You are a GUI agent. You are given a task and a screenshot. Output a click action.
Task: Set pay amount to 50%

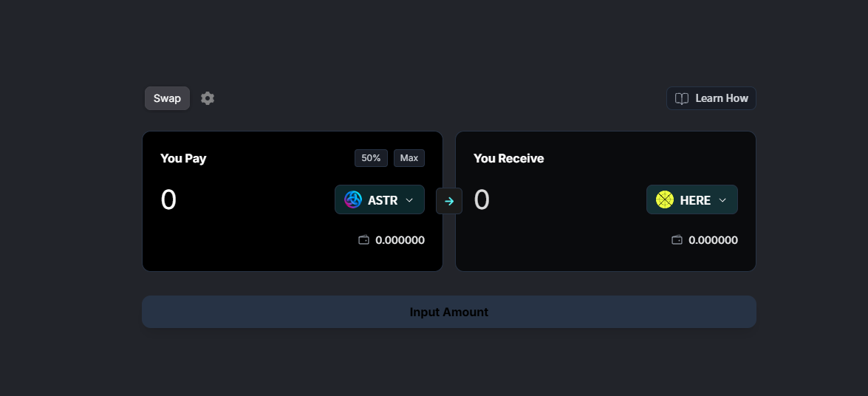tap(371, 158)
